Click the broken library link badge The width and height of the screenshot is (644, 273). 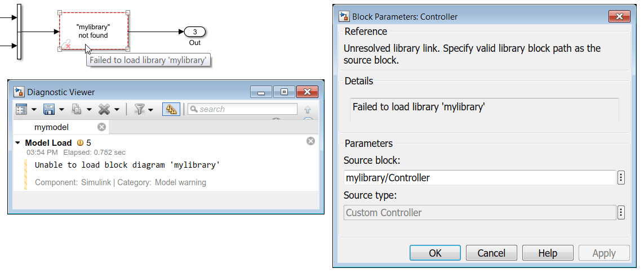click(66, 43)
